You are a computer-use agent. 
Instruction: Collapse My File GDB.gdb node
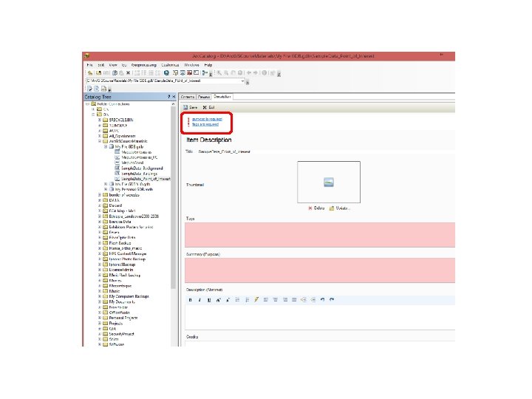106,146
